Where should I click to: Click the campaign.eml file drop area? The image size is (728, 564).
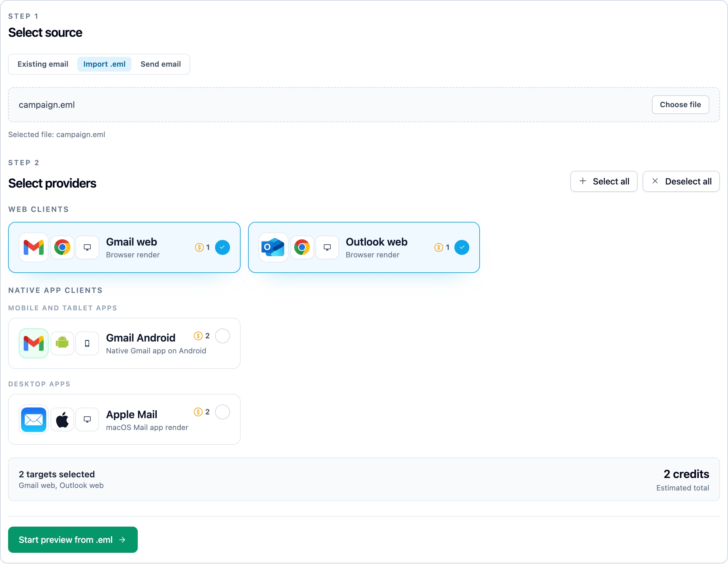[x=364, y=105]
